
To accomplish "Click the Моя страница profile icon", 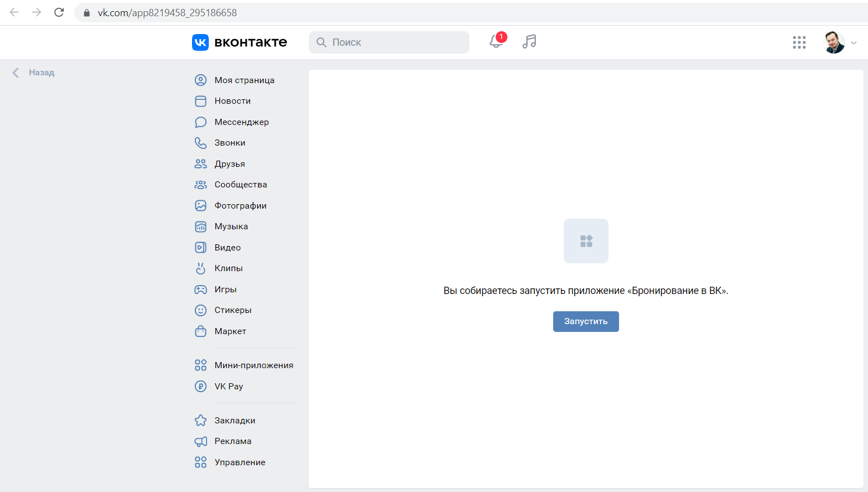I will click(200, 80).
